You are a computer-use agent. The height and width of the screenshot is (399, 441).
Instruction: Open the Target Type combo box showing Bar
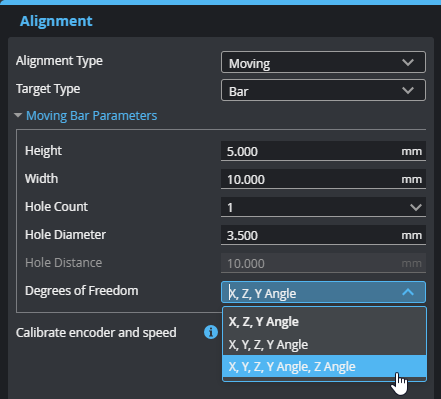pyautogui.click(x=323, y=90)
